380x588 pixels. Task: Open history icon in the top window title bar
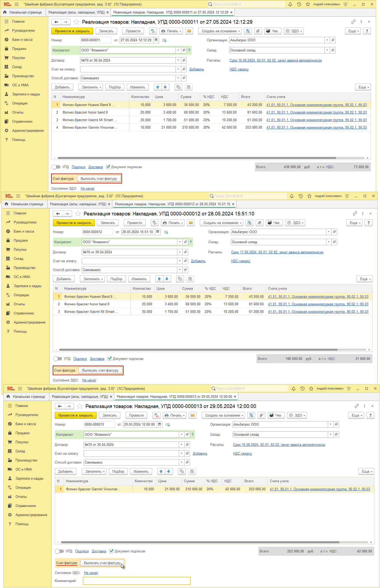point(299,4)
